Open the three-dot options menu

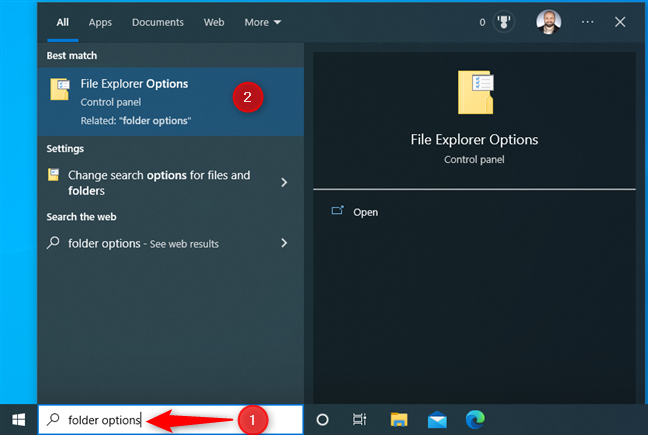pyautogui.click(x=587, y=22)
